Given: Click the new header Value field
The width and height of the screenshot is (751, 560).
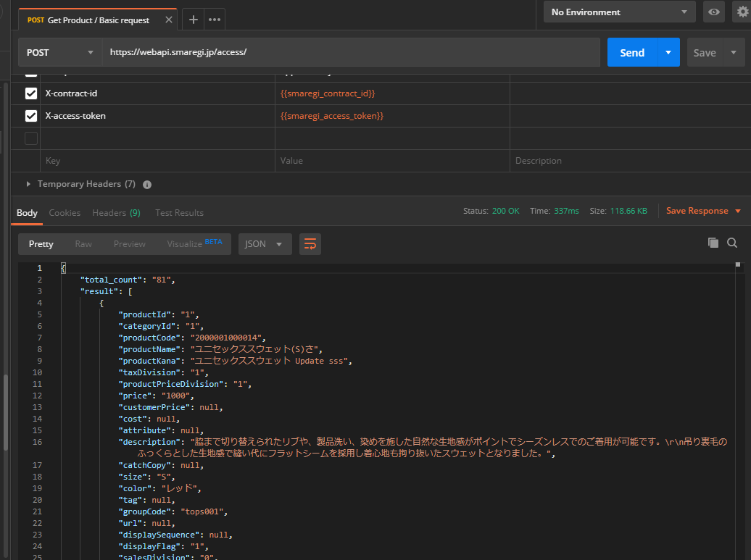Looking at the screenshot, I should click(x=392, y=161).
